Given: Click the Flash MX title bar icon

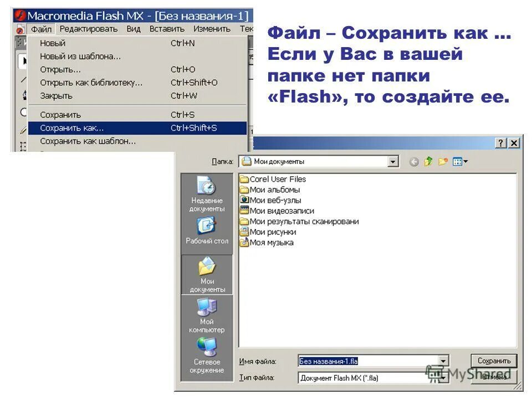Looking at the screenshot, I should pyautogui.click(x=21, y=16).
